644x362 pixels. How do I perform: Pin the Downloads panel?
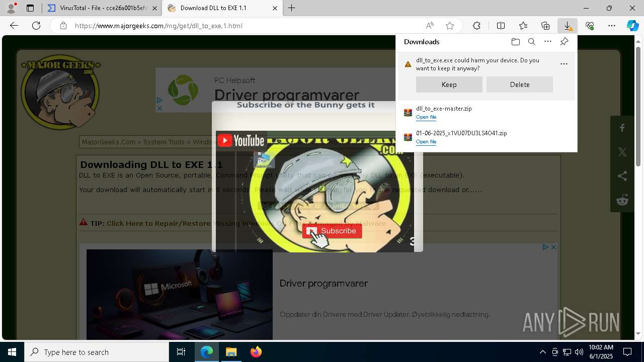[564, 42]
